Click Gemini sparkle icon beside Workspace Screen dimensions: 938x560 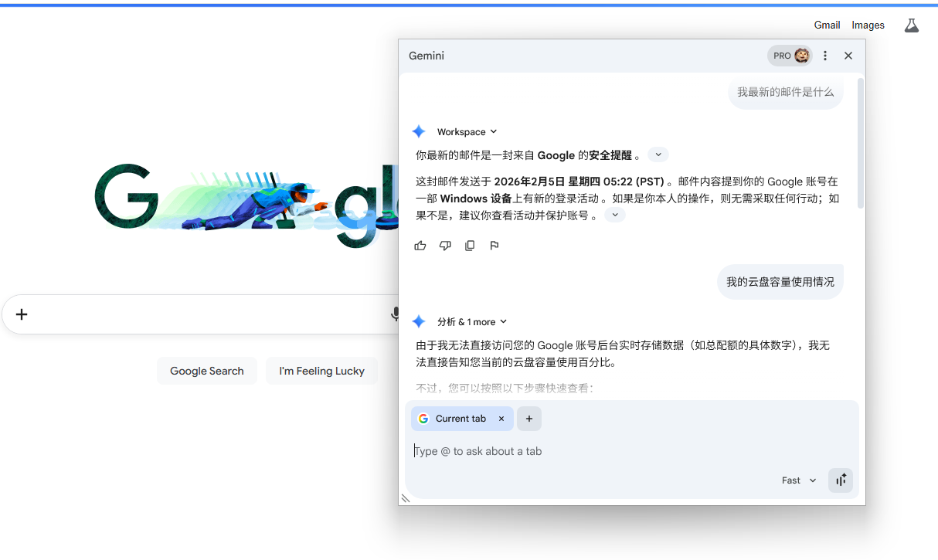pos(419,131)
